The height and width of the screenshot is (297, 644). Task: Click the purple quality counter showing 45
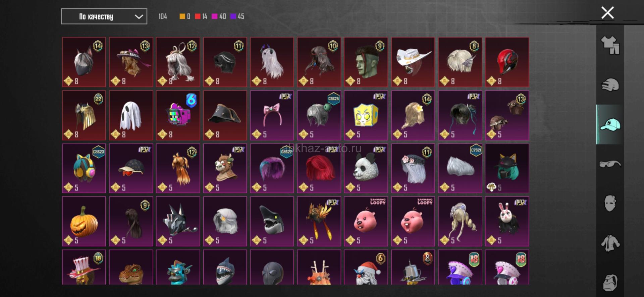[237, 16]
